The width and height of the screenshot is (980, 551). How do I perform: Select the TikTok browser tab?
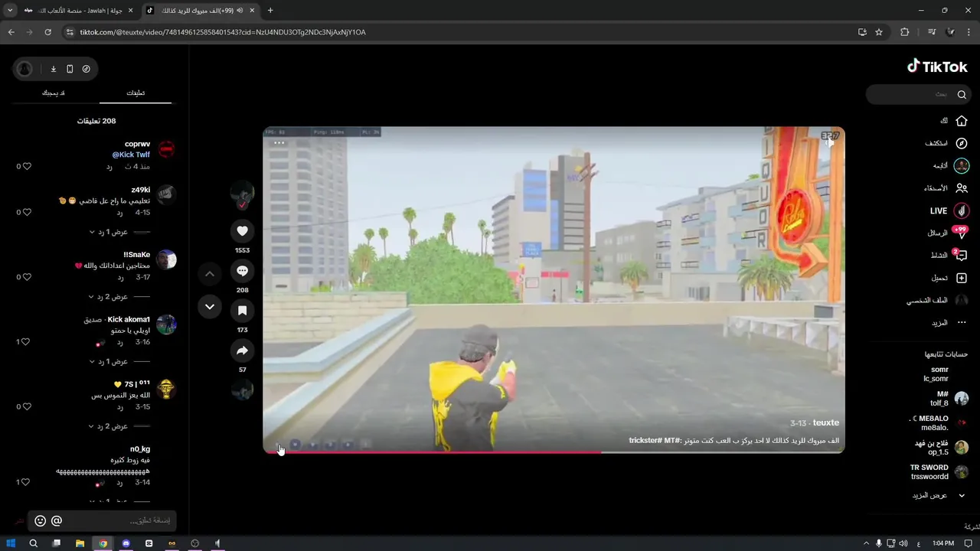click(x=201, y=10)
